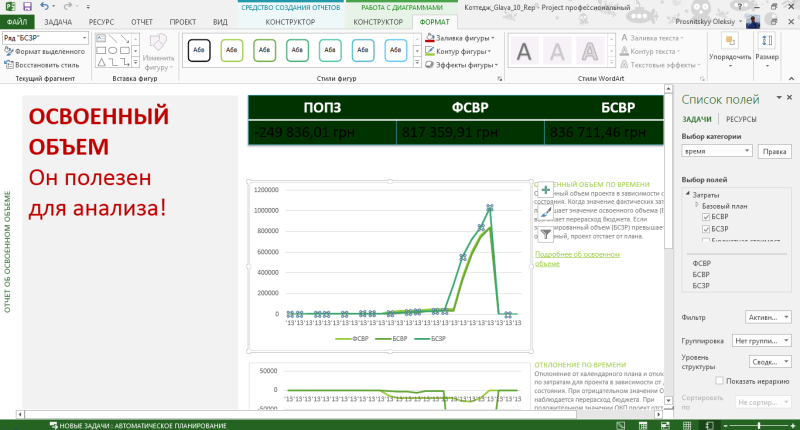This screenshot has height=430, width=800.
Task: Click the Размер size icon
Action: point(766,41)
